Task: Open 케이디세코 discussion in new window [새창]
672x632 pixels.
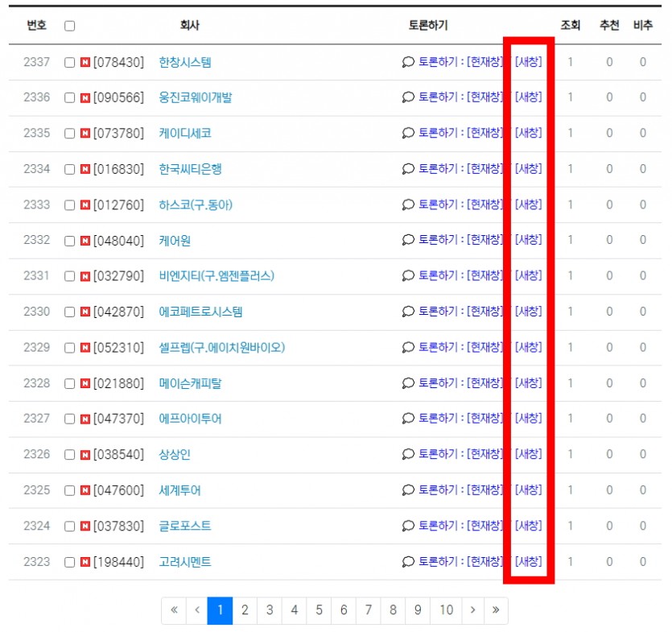Action: click(529, 133)
